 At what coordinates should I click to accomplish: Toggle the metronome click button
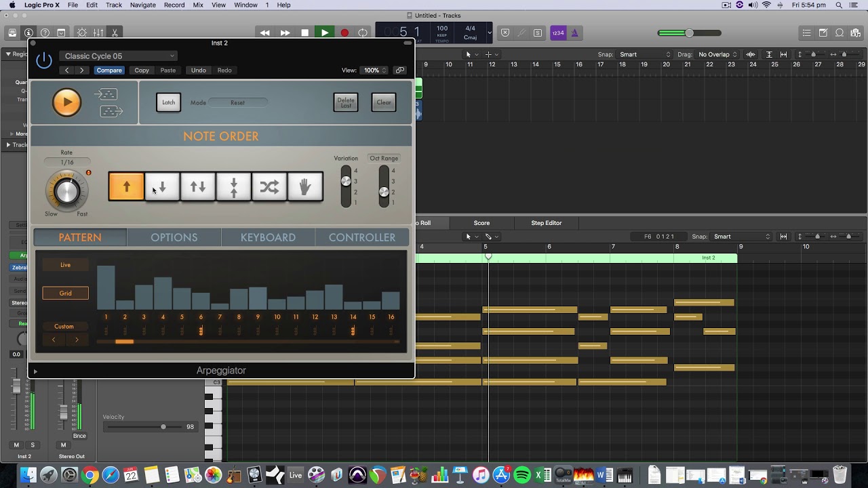pos(574,33)
